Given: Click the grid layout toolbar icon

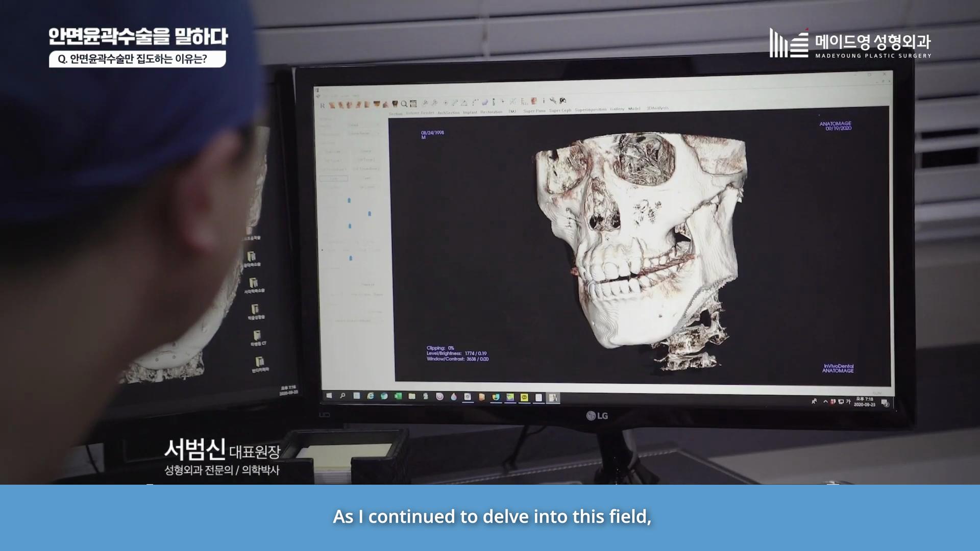Looking at the screenshot, I should 413,104.
